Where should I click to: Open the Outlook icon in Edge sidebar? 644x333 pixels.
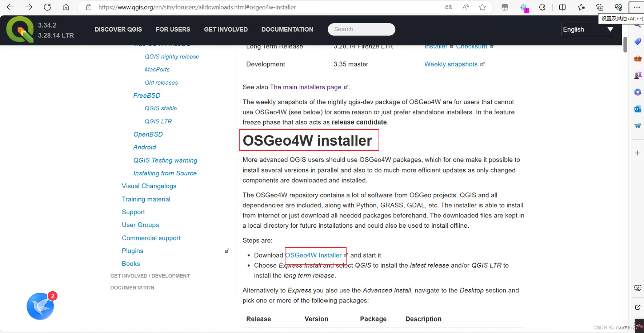[637, 109]
